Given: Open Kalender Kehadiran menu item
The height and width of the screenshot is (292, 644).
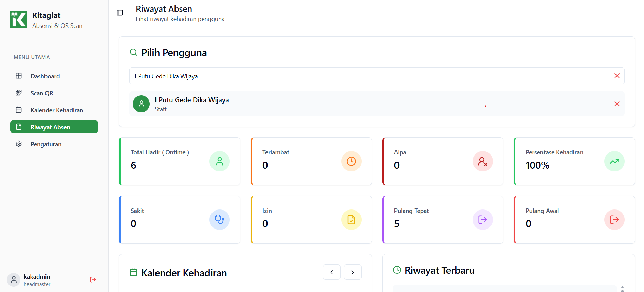Looking at the screenshot, I should tap(54, 110).
